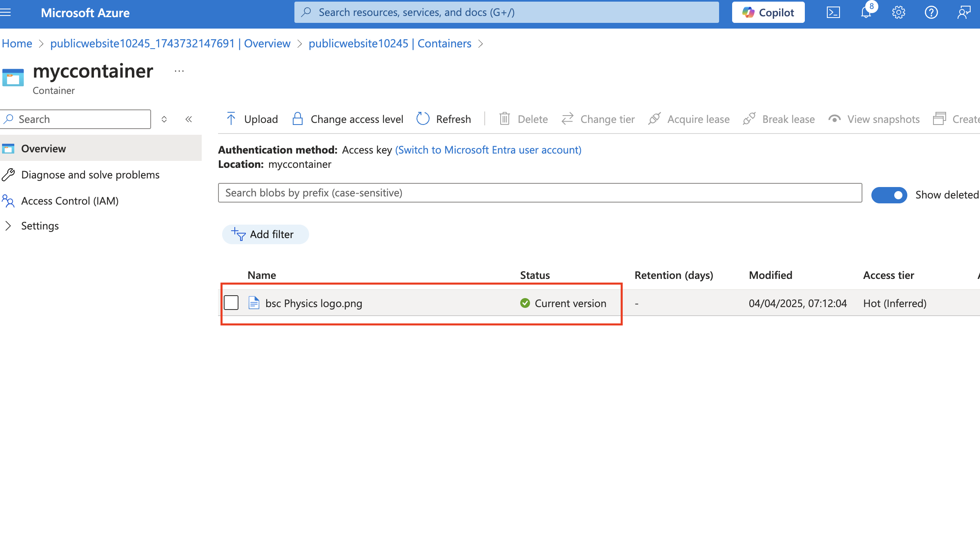Click the container icon next to myccontainer title
The height and width of the screenshot is (548, 980).
point(13,78)
